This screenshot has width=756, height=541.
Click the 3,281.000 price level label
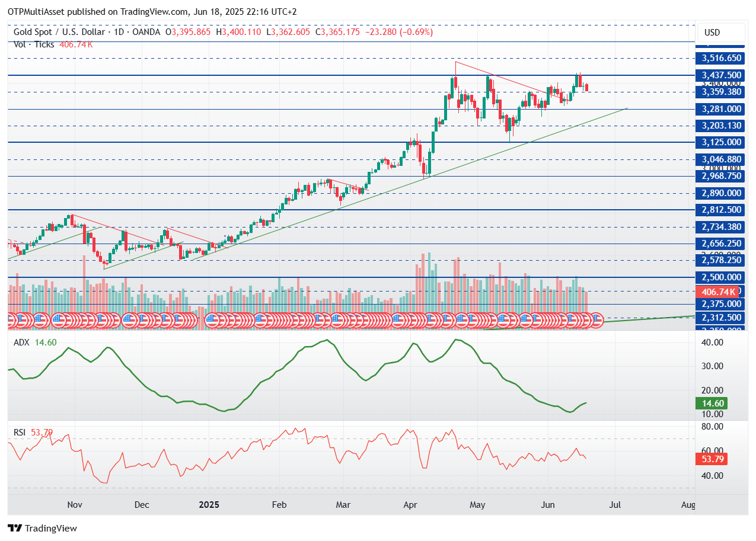(x=721, y=109)
